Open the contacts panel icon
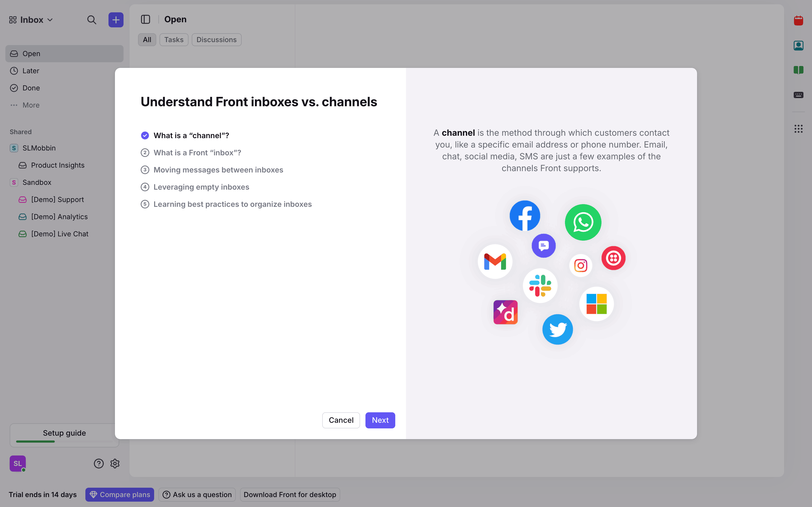Screen dimensions: 812x507 click(798, 46)
